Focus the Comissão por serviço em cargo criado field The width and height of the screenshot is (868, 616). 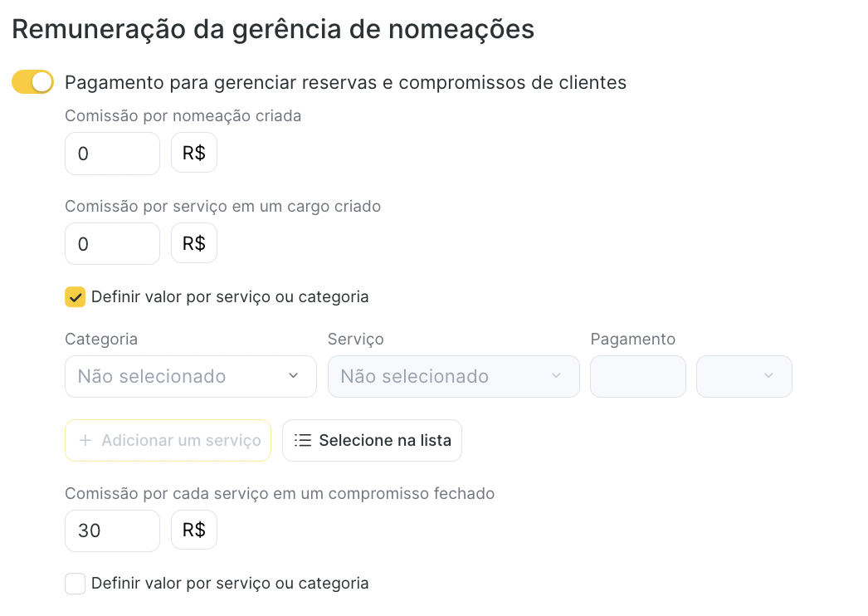112,244
